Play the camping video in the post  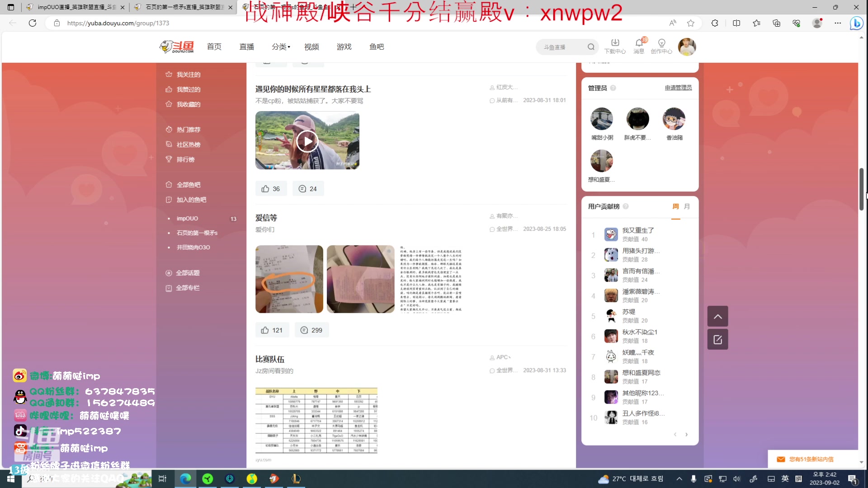[x=307, y=141]
